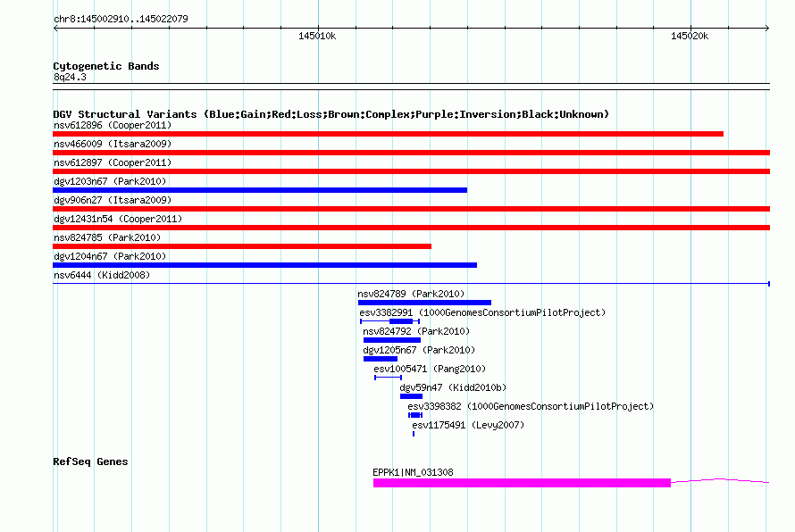Screen dimensions: 795x532
Task: Open the nsv466009 (Itsara2009) variant label
Action: (113, 144)
